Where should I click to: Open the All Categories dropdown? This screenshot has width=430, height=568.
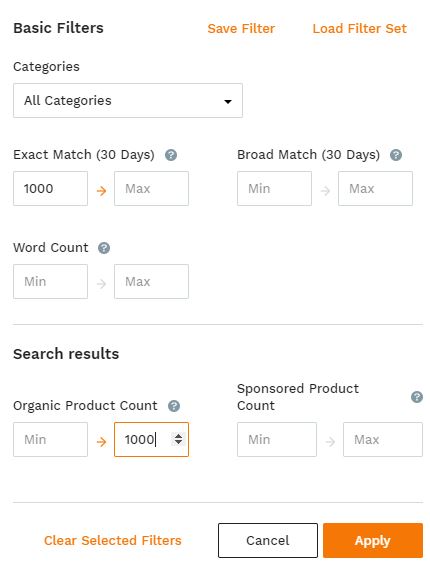point(128,101)
